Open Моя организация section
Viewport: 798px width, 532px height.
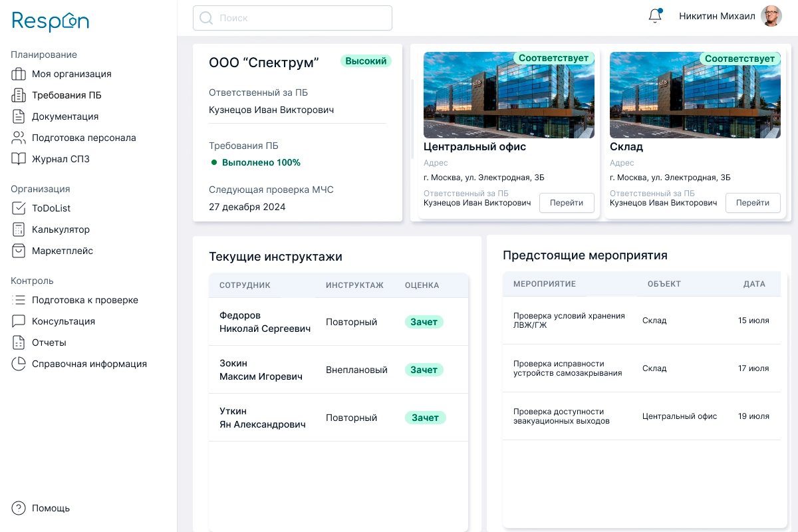(x=72, y=74)
